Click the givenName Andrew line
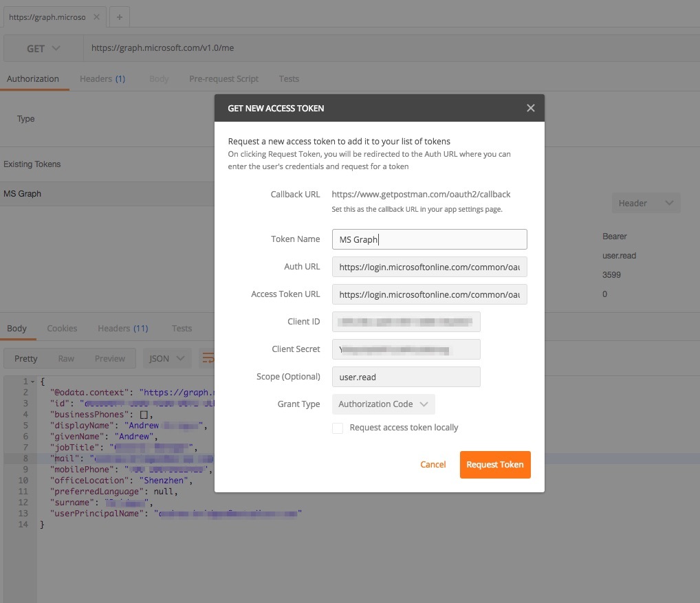 (104, 436)
